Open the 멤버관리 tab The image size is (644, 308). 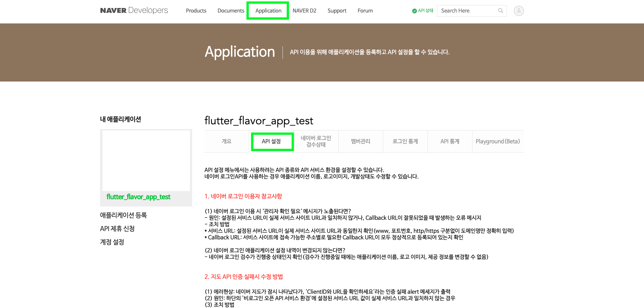[x=360, y=141]
